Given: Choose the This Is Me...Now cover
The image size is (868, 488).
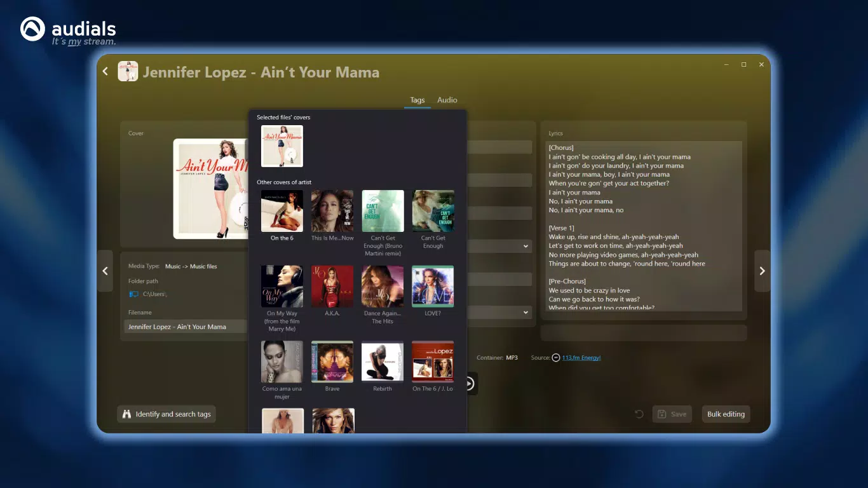Looking at the screenshot, I should pos(332,211).
